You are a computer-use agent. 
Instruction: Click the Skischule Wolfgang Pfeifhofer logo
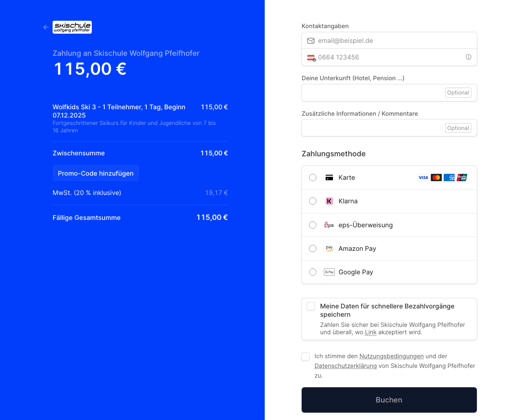pos(72,27)
